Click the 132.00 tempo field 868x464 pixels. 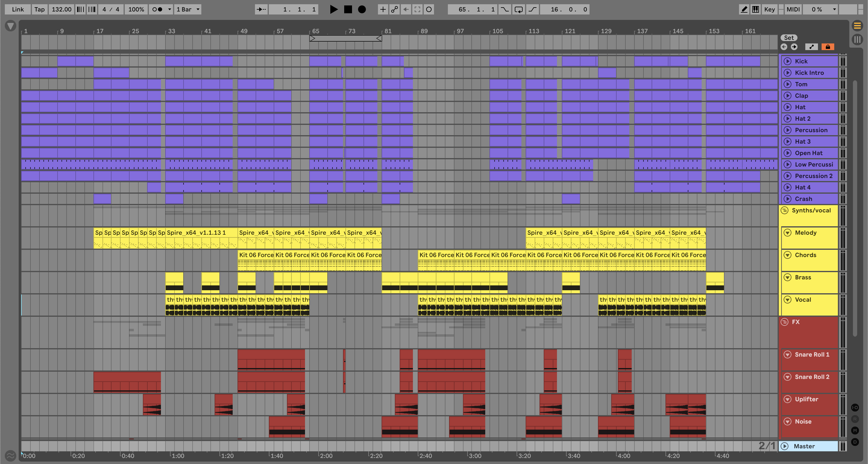61,9
